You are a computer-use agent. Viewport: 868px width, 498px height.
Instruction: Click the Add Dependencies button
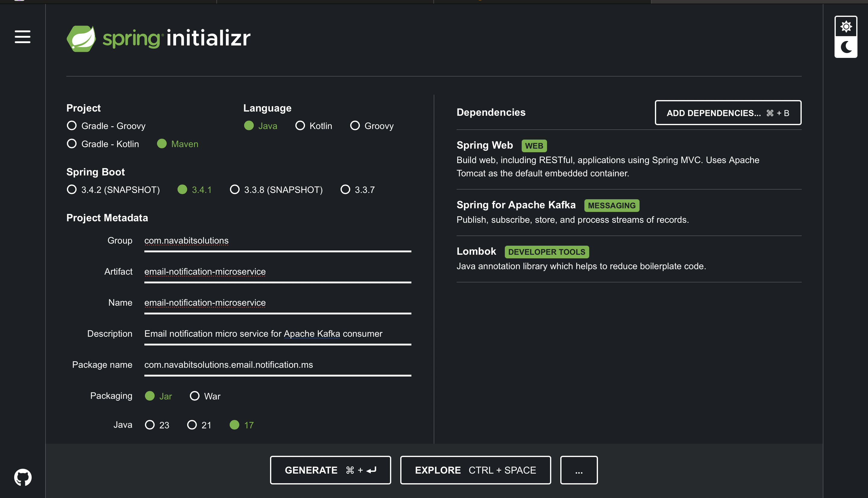[x=728, y=113]
